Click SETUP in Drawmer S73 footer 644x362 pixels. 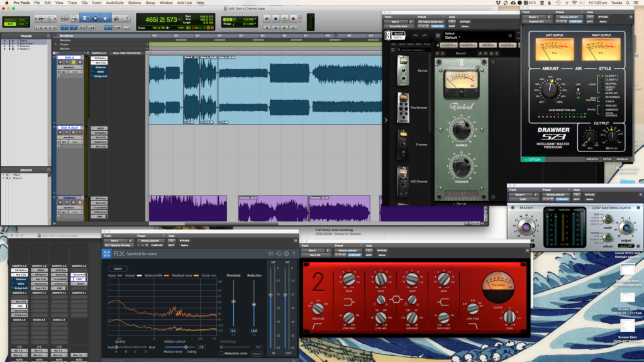pos(607,159)
